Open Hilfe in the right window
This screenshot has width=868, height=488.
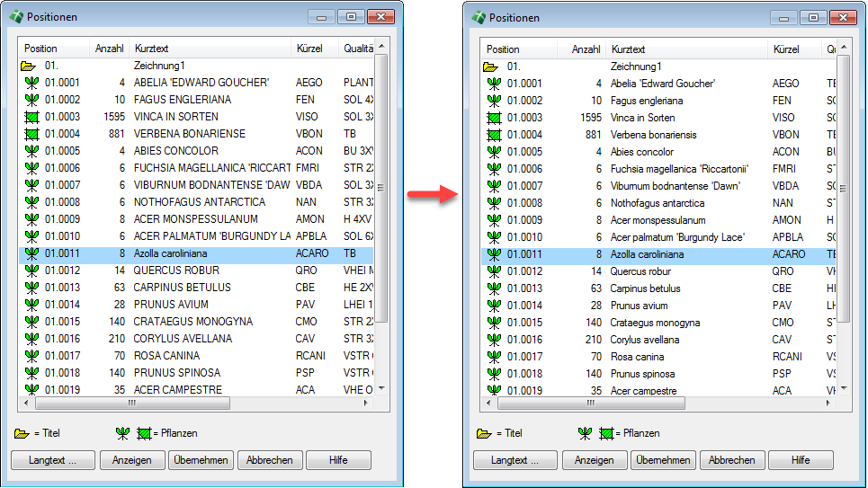tap(801, 460)
